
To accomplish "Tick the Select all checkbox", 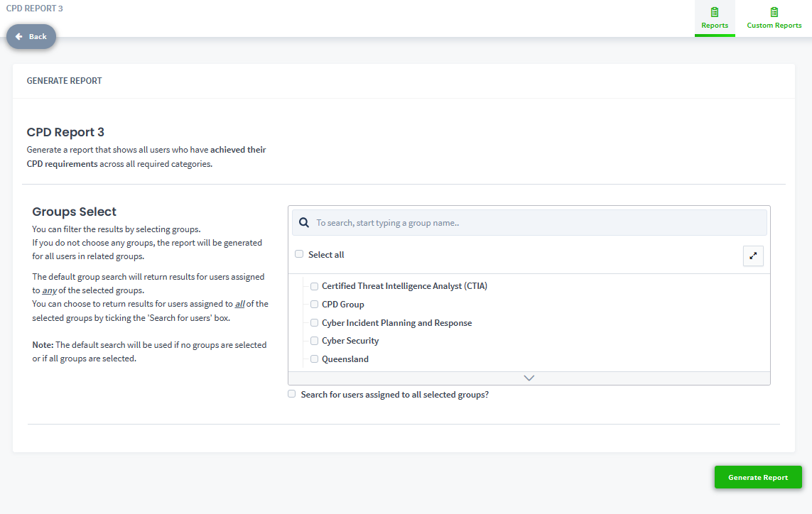I will tap(299, 254).
